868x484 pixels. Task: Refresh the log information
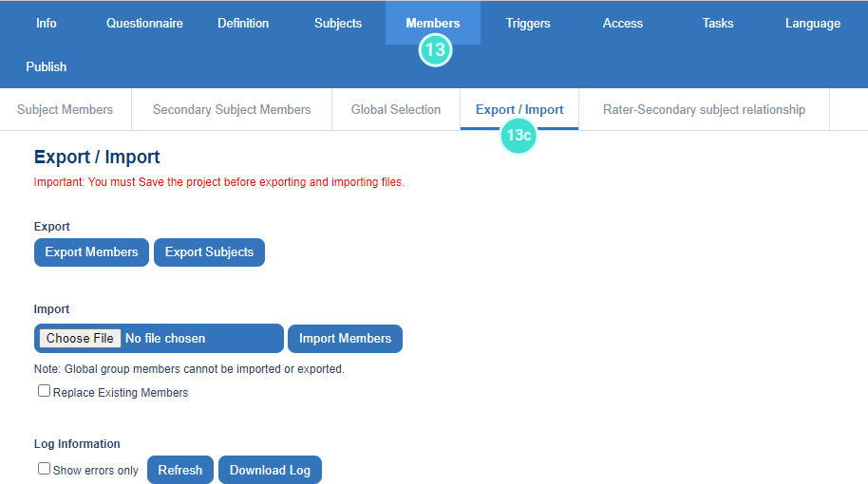pyautogui.click(x=179, y=470)
